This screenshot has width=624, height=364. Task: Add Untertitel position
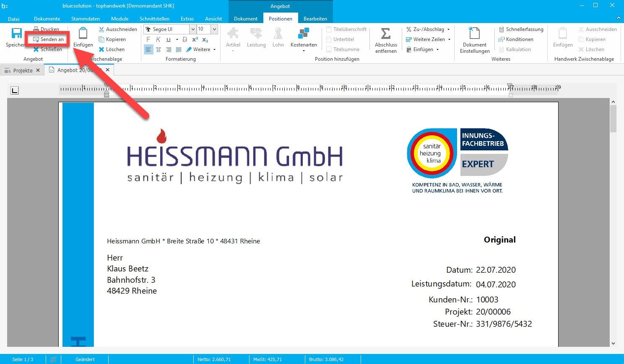coord(340,39)
